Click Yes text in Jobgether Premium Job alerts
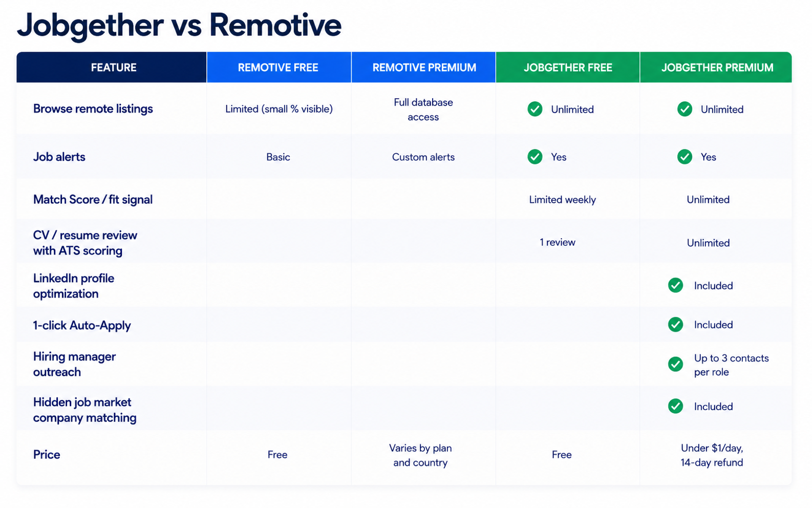Screen dimensions: 812x508 pyautogui.click(x=708, y=157)
